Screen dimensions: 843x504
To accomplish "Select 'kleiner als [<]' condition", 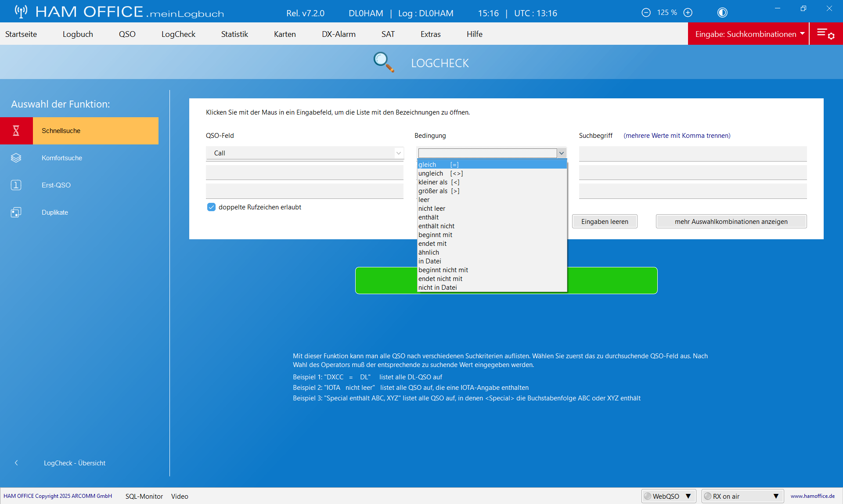I will coord(492,182).
